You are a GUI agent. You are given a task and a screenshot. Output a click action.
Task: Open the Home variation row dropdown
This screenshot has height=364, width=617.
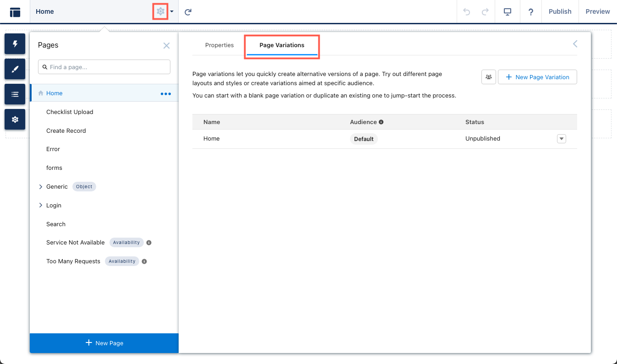[562, 139]
